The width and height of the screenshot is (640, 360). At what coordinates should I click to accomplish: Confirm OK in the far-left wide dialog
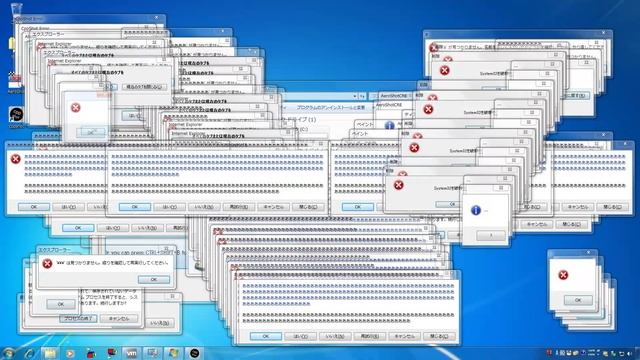pos(34,207)
